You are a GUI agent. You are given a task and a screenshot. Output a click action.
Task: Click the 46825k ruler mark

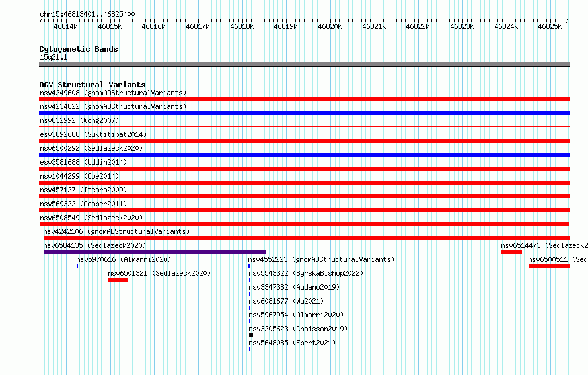pos(550,26)
